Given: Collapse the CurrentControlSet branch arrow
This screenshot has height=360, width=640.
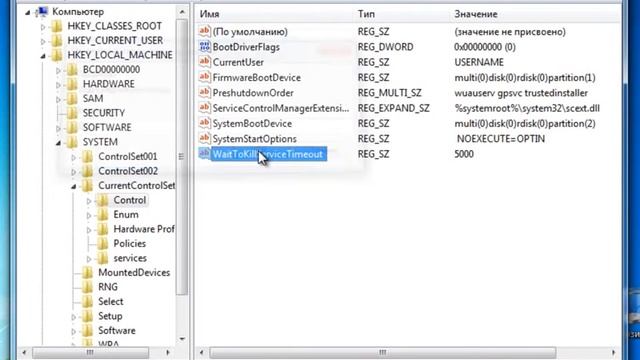Looking at the screenshot, I should 73,187.
